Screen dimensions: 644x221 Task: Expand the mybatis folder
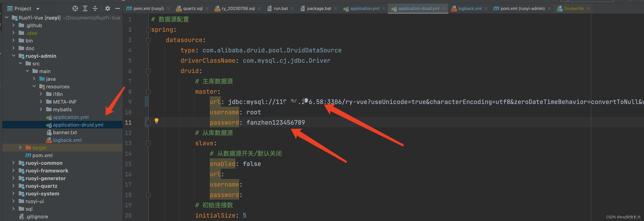pos(41,109)
